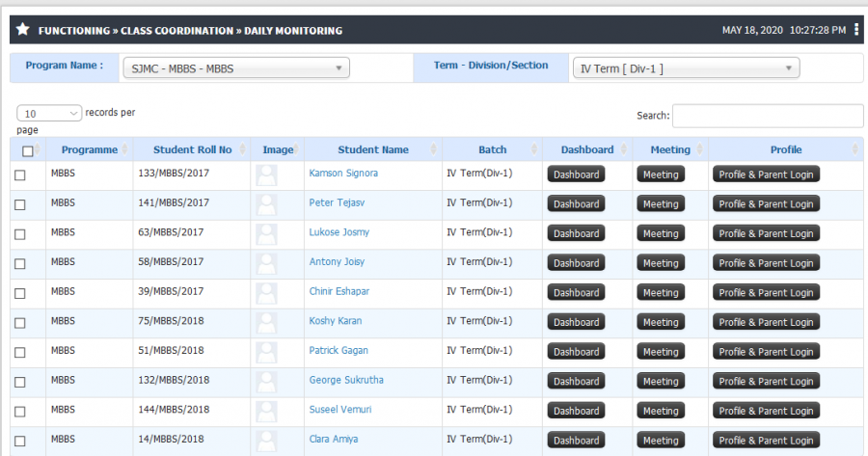Sort by Student Roll No column arrows

click(242, 149)
